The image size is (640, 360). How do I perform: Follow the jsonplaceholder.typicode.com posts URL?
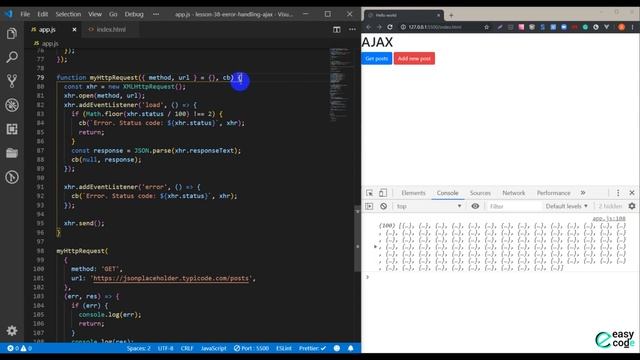171,278
